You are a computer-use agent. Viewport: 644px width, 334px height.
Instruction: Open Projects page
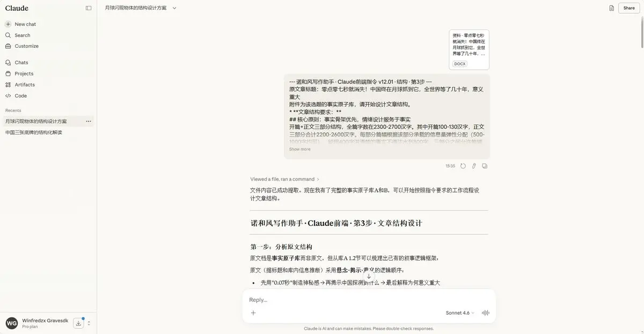[x=24, y=73]
